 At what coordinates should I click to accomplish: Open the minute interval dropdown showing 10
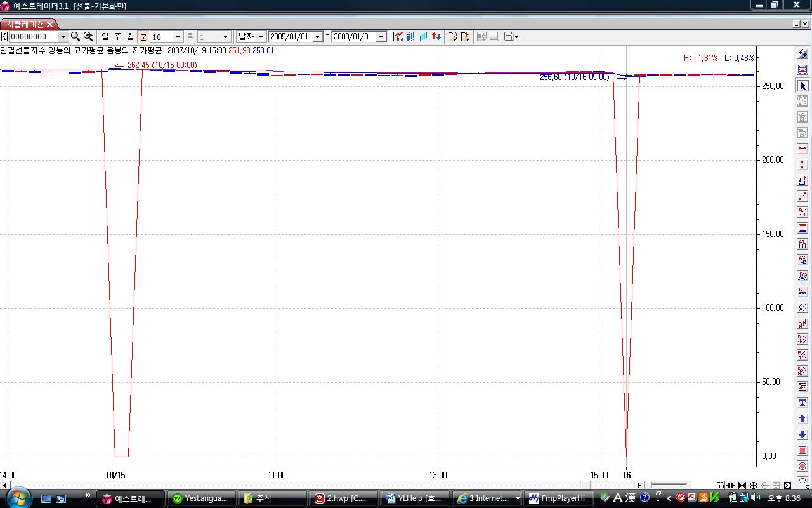click(x=178, y=37)
